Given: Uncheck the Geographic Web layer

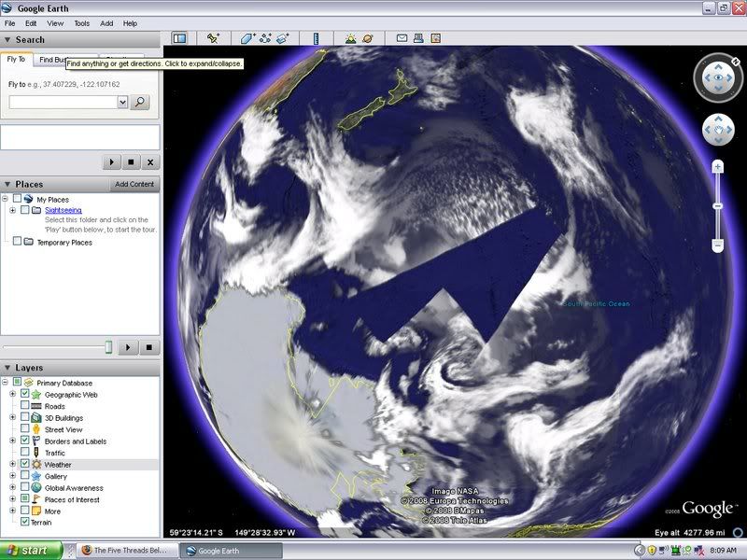Looking at the screenshot, I should pyautogui.click(x=25, y=394).
